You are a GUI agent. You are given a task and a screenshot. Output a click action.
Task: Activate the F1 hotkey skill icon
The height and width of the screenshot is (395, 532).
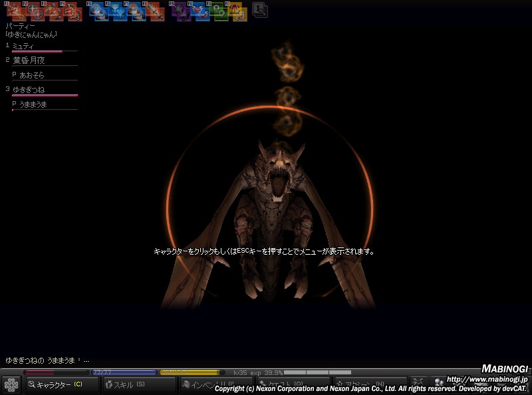15,11
